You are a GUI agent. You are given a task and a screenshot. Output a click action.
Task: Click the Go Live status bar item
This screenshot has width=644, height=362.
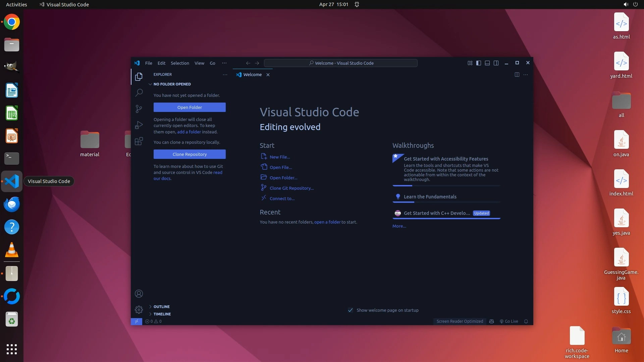509,321
